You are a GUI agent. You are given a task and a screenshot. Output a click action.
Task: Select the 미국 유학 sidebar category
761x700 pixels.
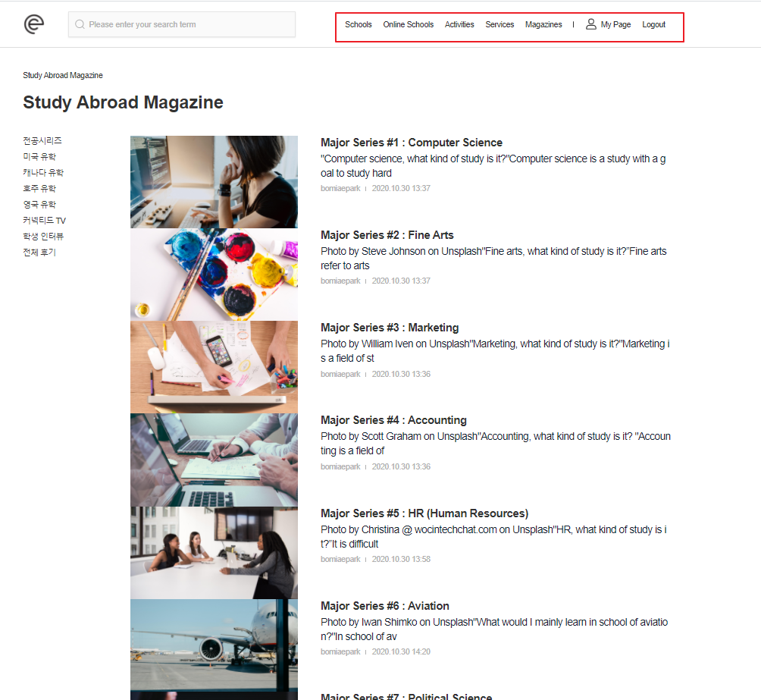[39, 156]
